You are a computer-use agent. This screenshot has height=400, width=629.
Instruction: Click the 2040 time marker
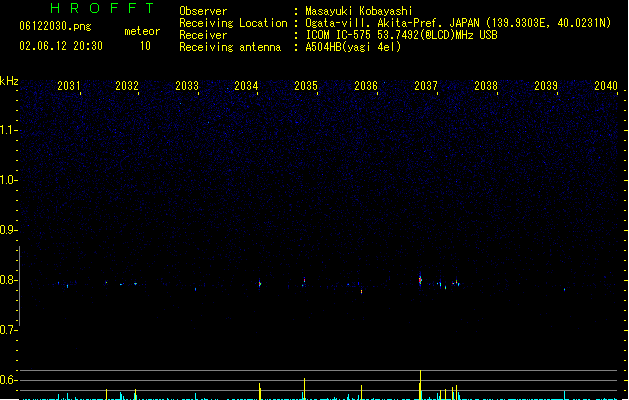(x=606, y=86)
